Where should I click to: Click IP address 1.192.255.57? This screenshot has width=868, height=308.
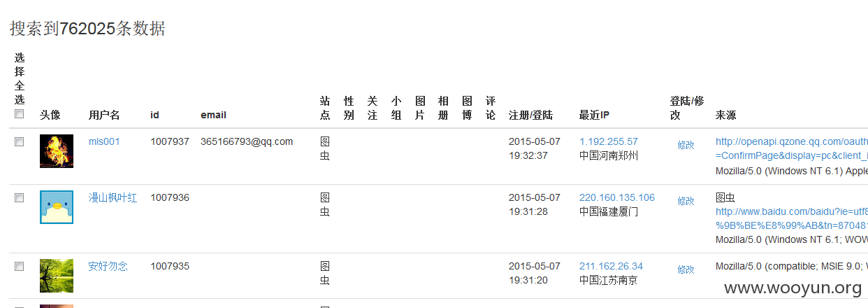tap(609, 141)
